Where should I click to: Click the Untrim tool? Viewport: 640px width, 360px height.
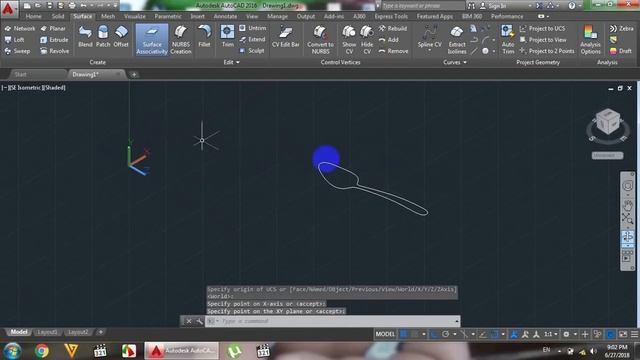pos(253,28)
